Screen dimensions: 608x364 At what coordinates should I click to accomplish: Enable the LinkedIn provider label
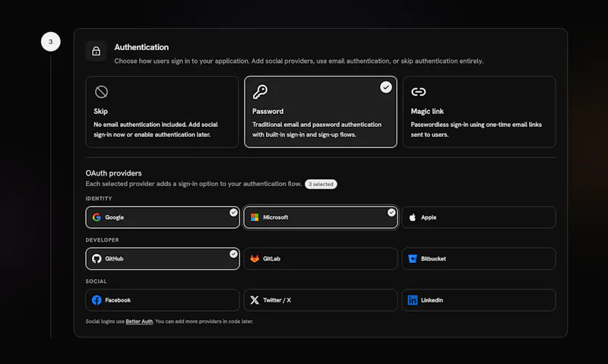tap(432, 300)
